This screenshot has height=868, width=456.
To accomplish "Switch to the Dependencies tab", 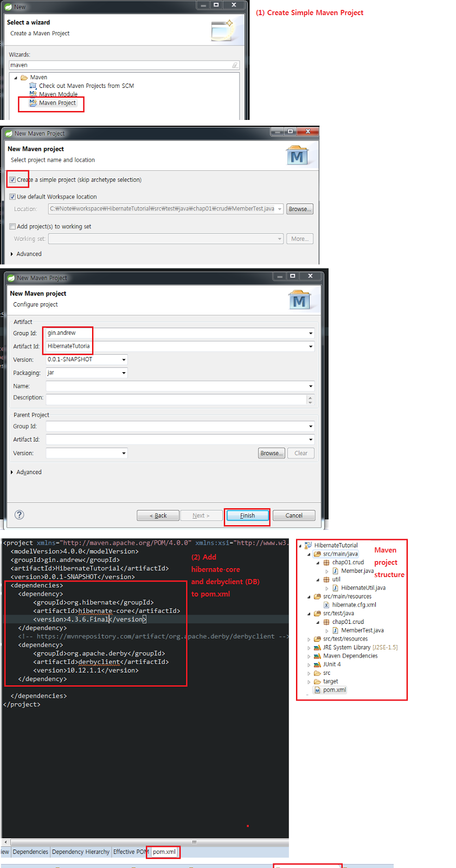I will point(30,852).
